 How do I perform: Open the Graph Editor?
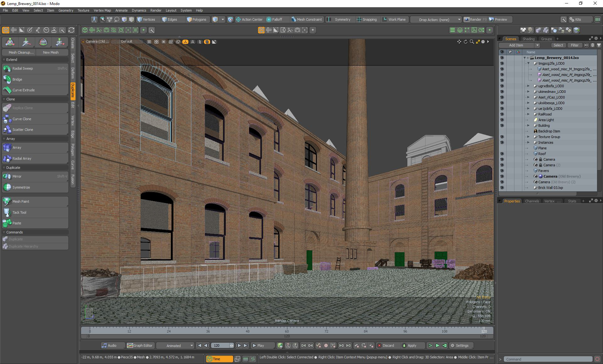(140, 345)
